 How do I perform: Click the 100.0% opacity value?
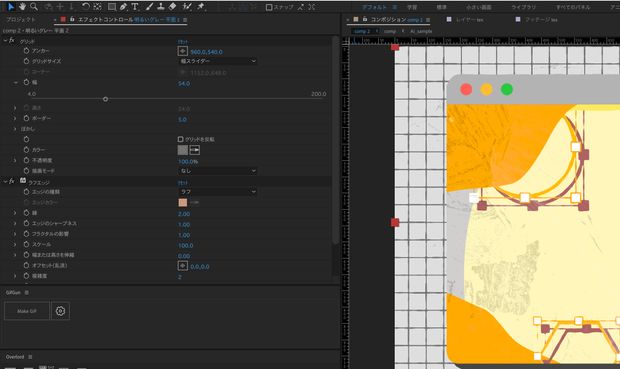tap(188, 161)
